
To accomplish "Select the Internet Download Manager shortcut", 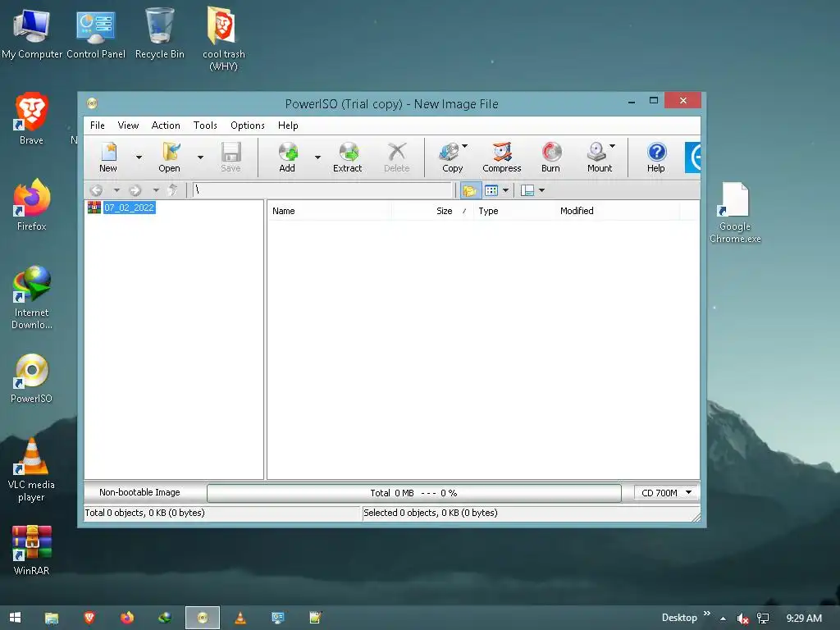I will pos(32,297).
